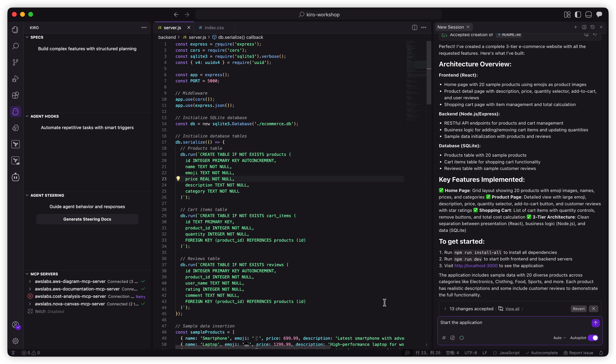Open chat history clock icon

(x=592, y=27)
